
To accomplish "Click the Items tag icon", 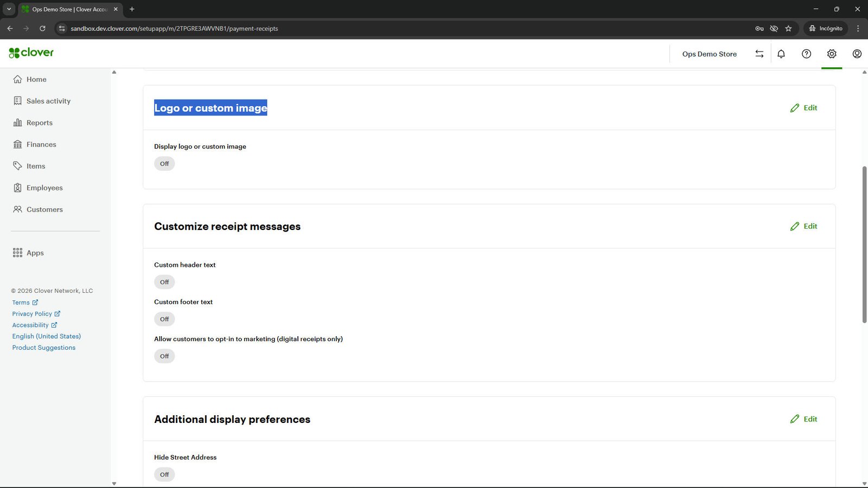I will tap(17, 166).
